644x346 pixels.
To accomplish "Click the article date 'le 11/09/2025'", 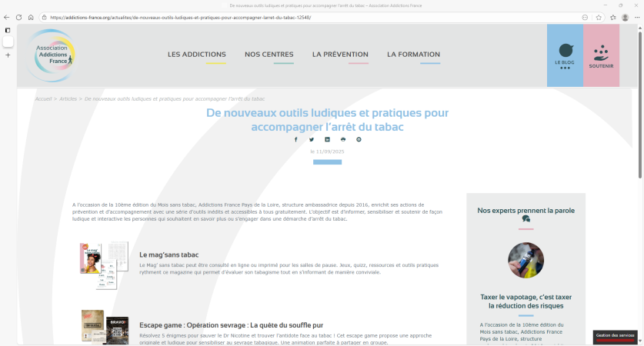I will (x=327, y=151).
